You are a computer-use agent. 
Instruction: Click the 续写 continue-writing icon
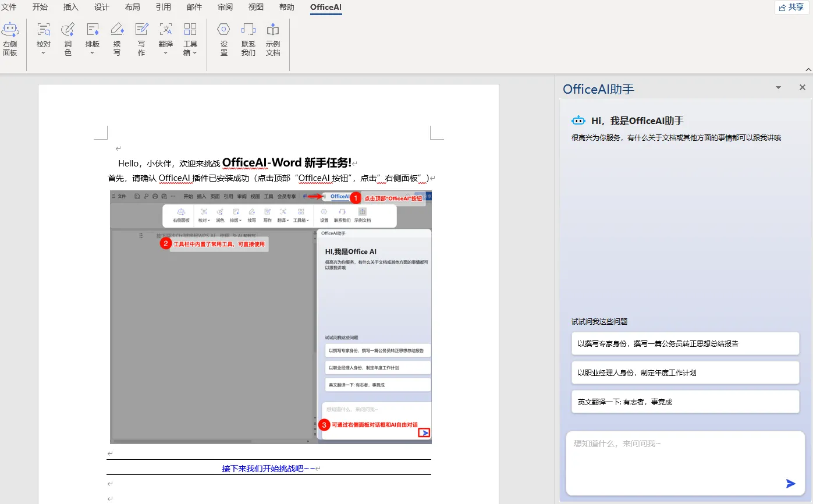[x=117, y=38]
